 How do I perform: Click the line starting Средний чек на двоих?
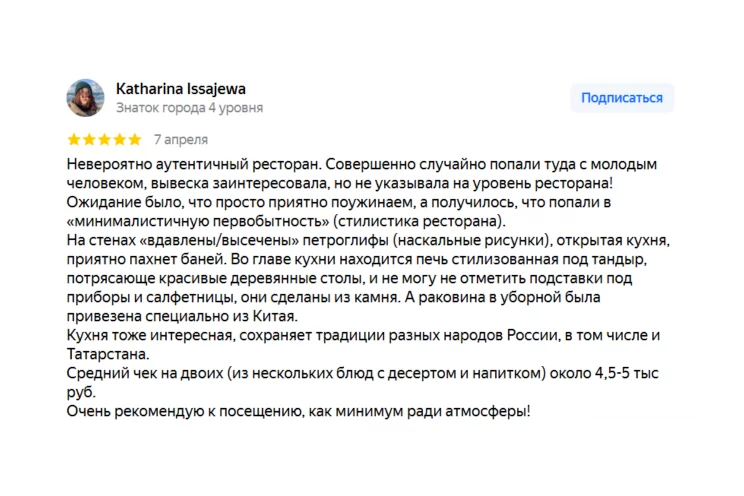pos(363,373)
